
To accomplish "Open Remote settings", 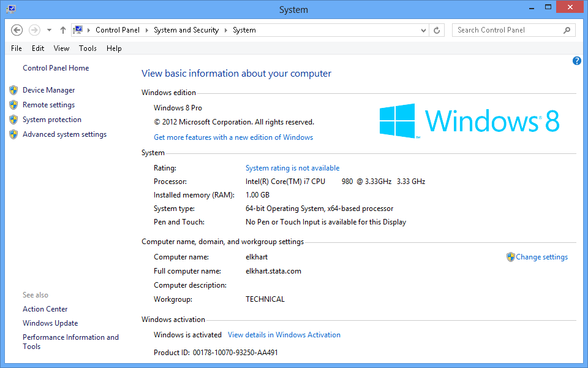I will [49, 105].
